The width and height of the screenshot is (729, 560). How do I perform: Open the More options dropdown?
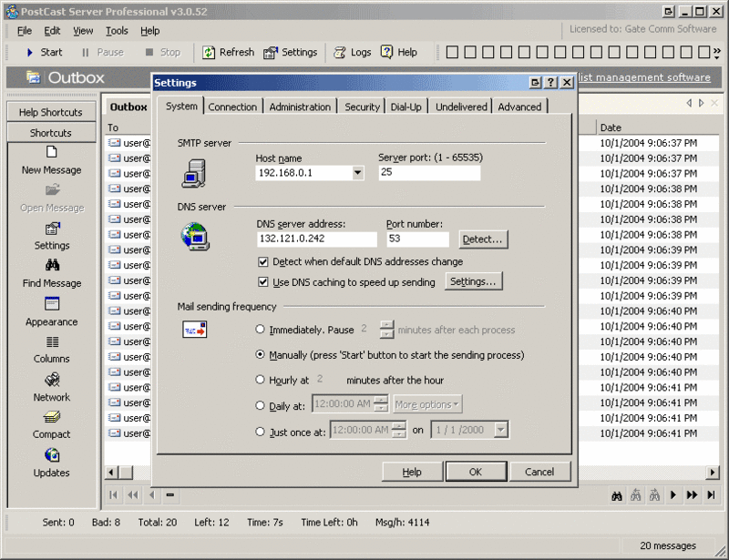[427, 404]
